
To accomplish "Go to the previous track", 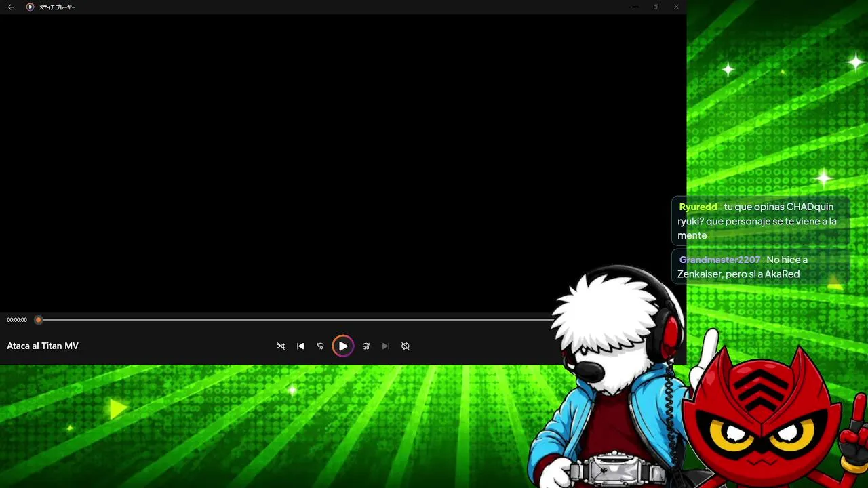I will 300,346.
